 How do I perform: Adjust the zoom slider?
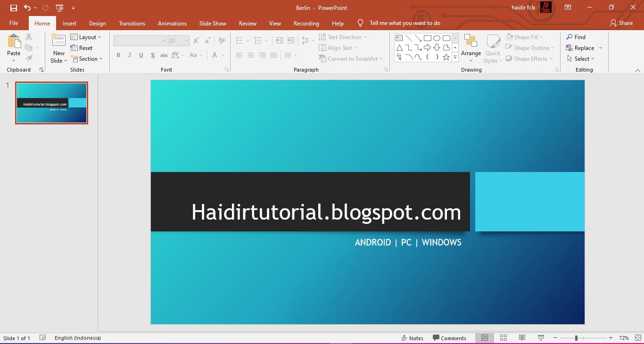[577, 338]
